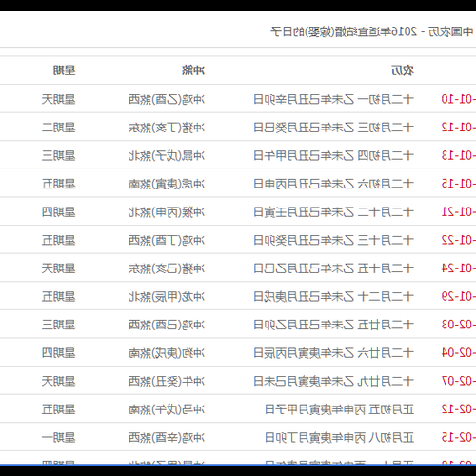Click 星期五 in the 02-12 row
Image resolution: width=476 pixels, height=476 pixels.
click(59, 409)
